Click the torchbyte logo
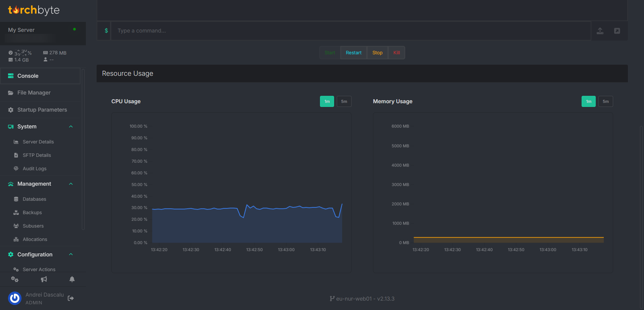The height and width of the screenshot is (310, 644). [x=34, y=10]
